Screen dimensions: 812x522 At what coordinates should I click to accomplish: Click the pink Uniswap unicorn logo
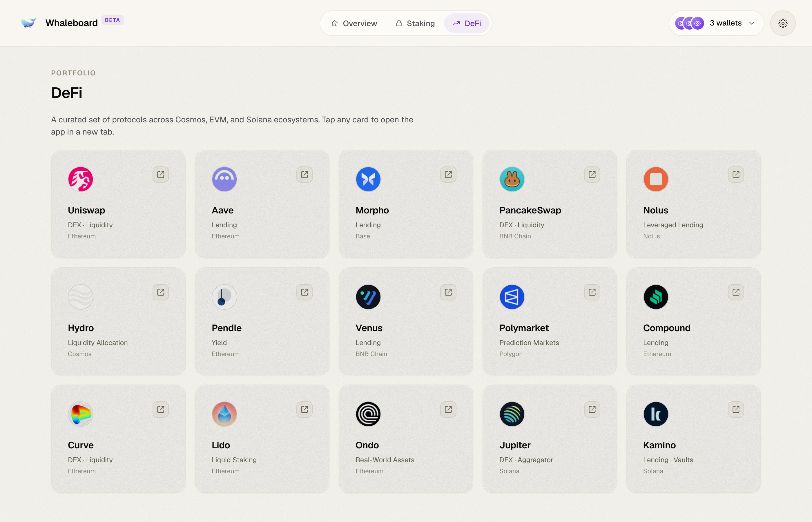(x=81, y=179)
